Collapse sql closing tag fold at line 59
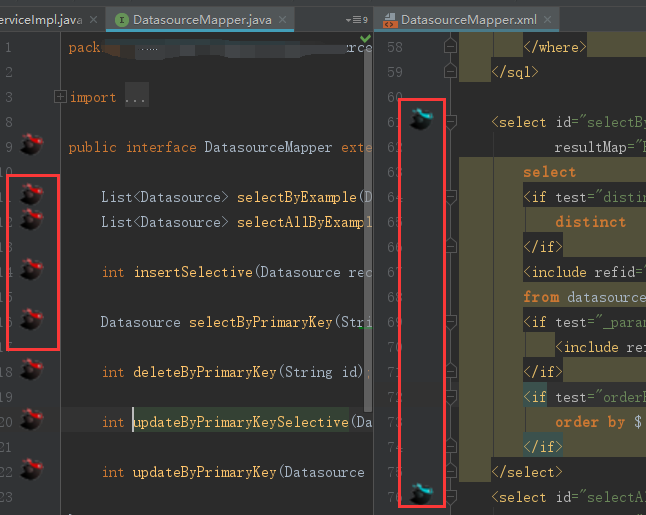 click(450, 71)
